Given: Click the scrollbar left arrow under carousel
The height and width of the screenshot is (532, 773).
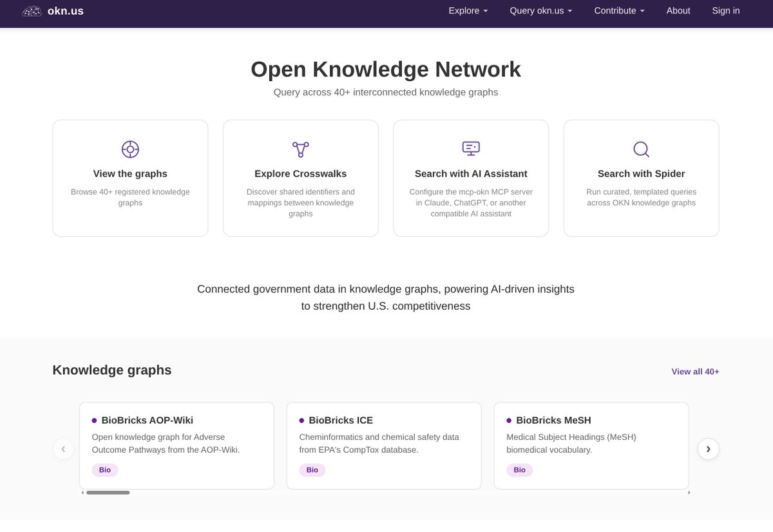Looking at the screenshot, I should (82, 493).
